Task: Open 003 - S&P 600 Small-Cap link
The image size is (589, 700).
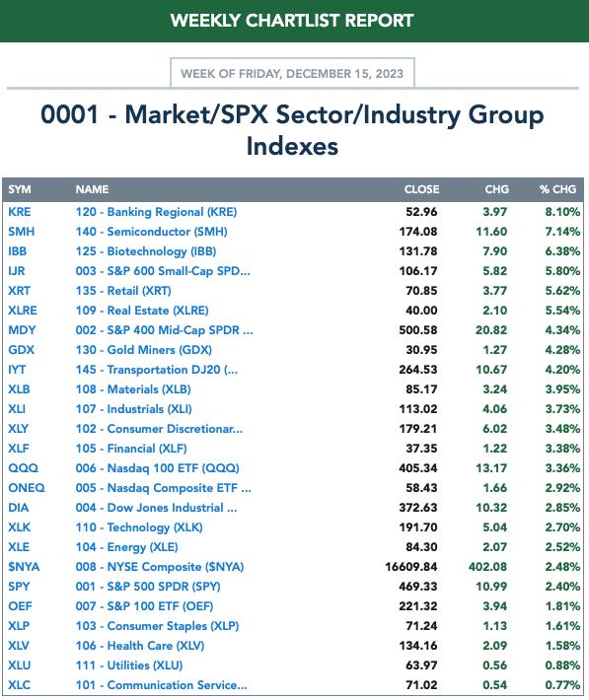Action: 163,270
